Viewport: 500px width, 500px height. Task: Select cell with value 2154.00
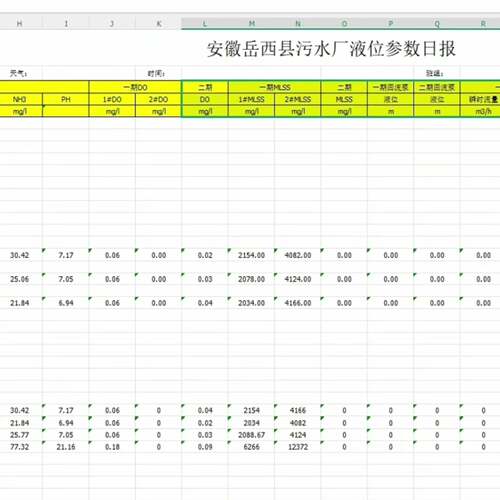pos(251,255)
